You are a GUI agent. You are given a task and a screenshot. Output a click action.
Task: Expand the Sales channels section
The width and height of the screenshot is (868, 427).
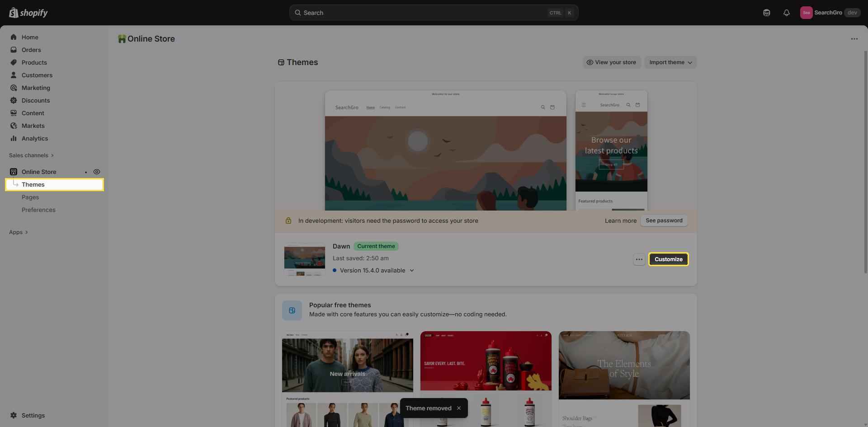[31, 155]
